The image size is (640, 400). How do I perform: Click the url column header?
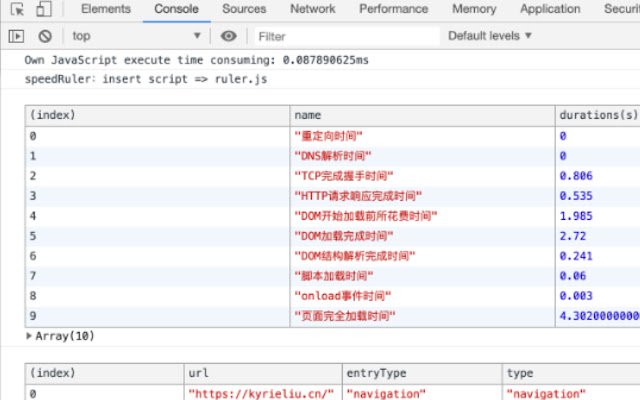pos(263,373)
